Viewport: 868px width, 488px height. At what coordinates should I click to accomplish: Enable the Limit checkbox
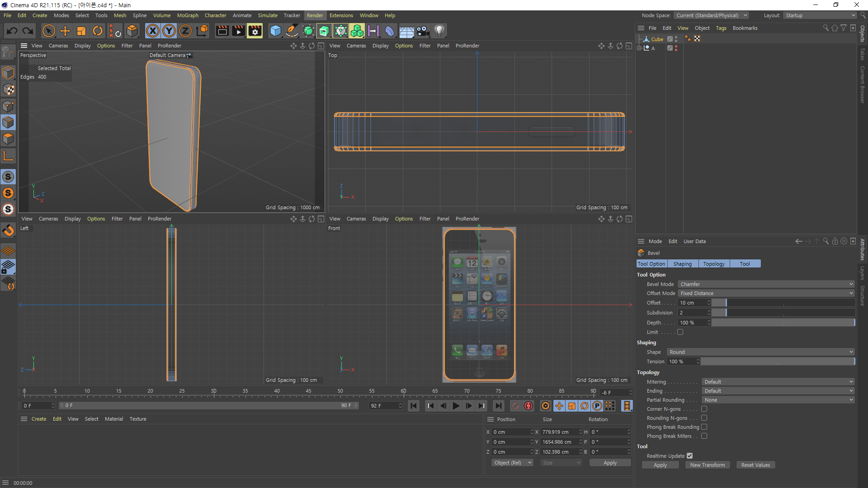(680, 332)
